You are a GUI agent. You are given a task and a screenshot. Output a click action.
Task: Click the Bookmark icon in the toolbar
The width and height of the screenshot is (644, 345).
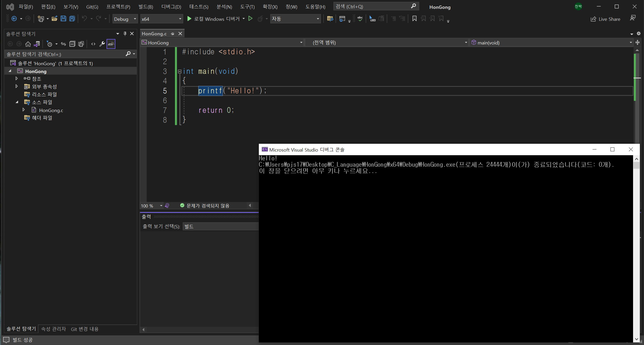[414, 19]
